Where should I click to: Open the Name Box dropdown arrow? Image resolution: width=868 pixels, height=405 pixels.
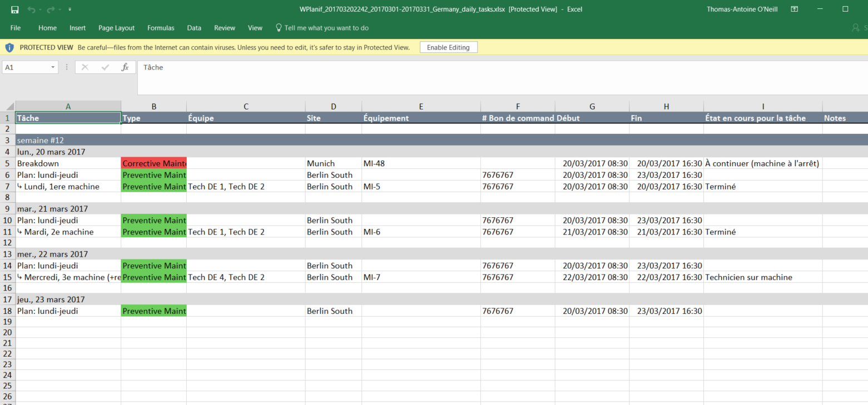[54, 67]
